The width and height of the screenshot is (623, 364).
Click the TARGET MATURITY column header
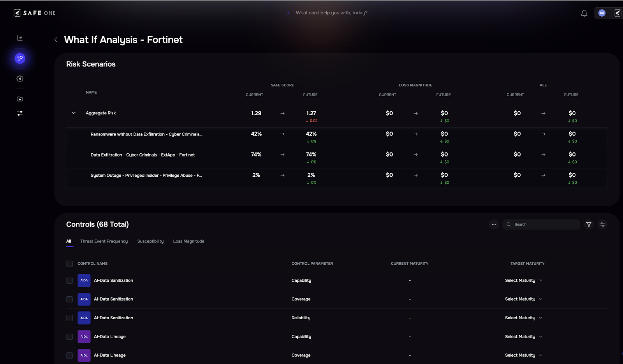click(x=527, y=264)
